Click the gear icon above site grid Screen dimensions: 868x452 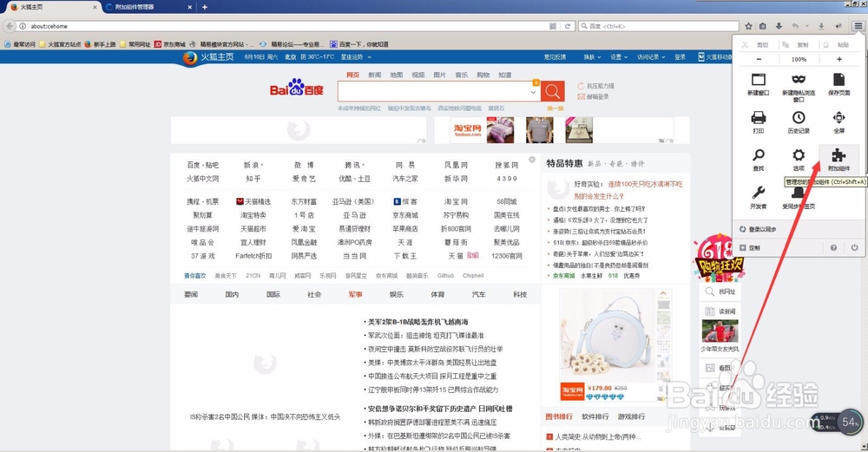click(532, 160)
